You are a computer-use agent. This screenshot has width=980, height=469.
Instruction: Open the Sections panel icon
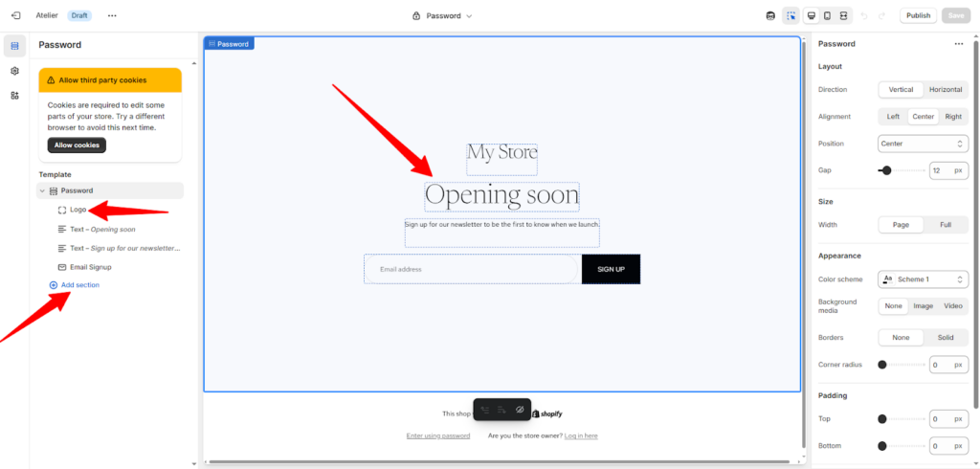14,46
